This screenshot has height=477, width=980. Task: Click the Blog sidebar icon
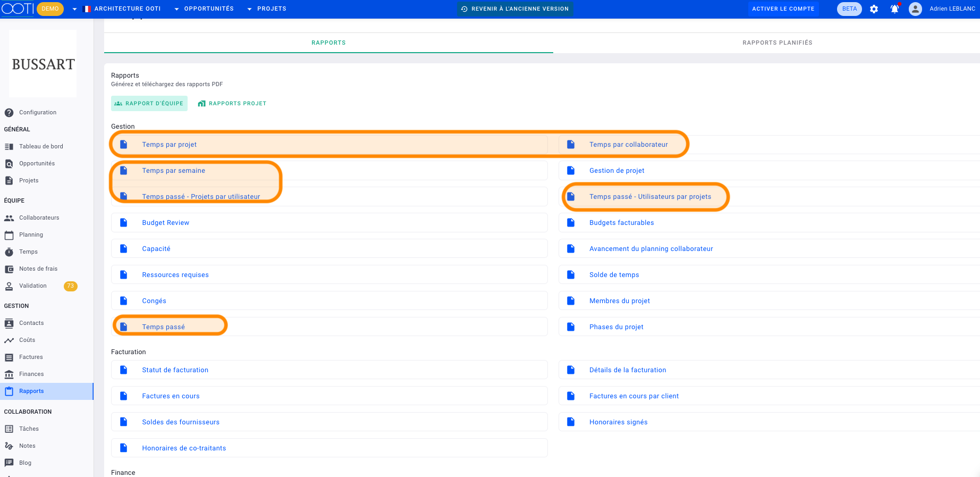click(x=9, y=463)
